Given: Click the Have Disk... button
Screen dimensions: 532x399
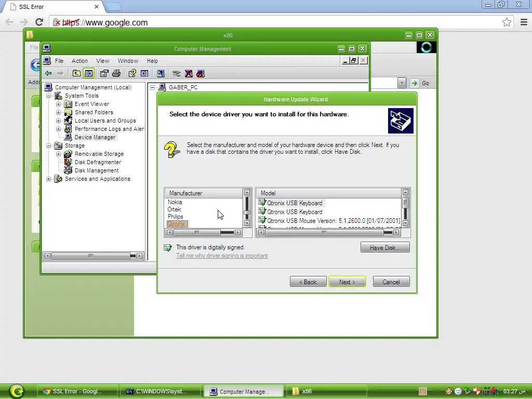Looking at the screenshot, I should (385, 247).
